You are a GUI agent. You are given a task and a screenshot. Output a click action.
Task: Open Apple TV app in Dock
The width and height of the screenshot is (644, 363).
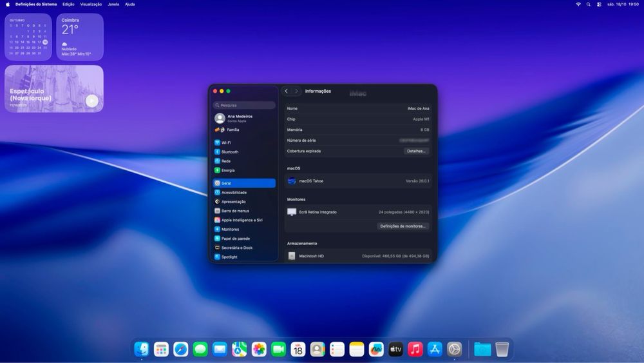(x=395, y=349)
